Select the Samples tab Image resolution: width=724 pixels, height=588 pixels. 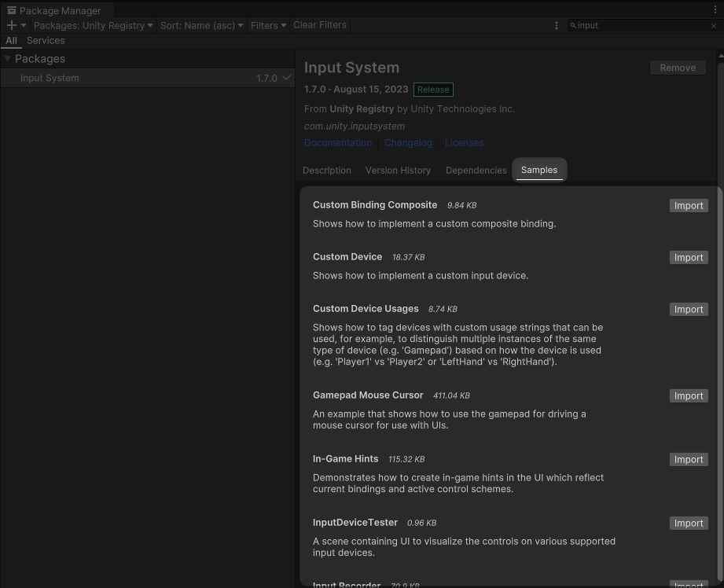tap(539, 170)
